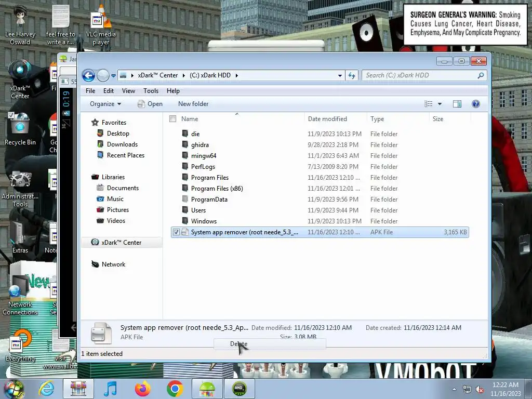Open Downloads in the navigation pane
The height and width of the screenshot is (399, 532).
(x=122, y=144)
